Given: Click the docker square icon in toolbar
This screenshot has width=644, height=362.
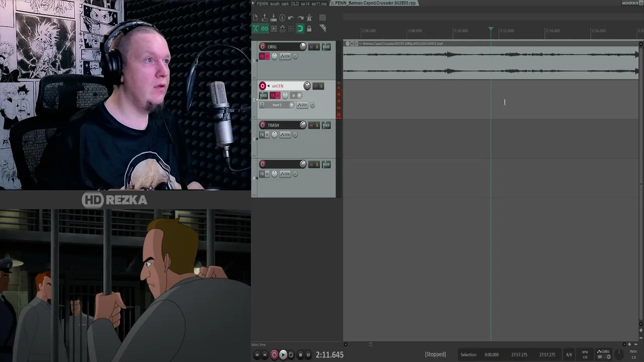Looking at the screenshot, I should pyautogui.click(x=323, y=18).
